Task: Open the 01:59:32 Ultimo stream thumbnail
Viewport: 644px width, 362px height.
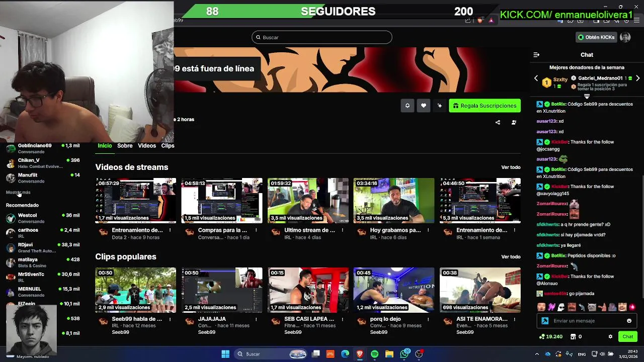Action: point(308,200)
